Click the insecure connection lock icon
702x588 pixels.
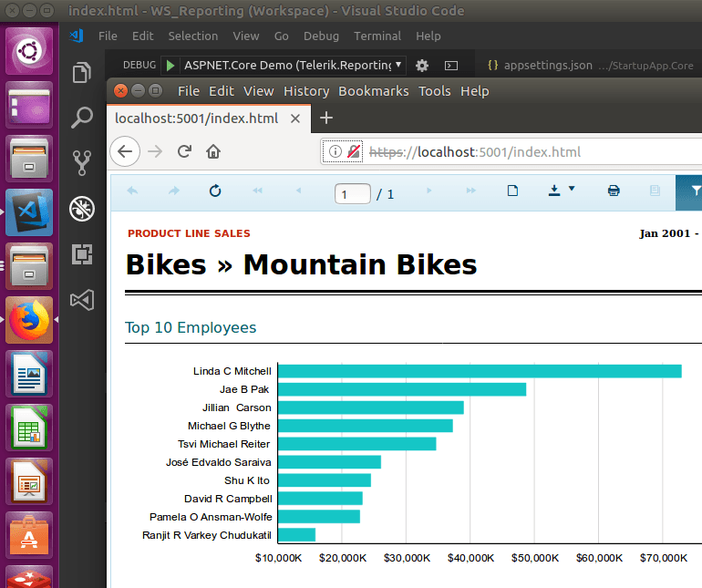[x=354, y=151]
